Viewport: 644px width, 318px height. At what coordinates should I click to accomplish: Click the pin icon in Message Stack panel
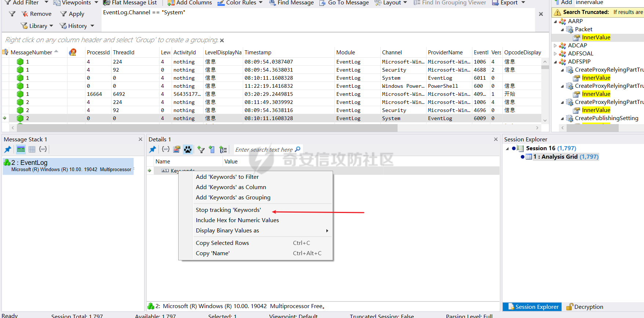coord(8,149)
